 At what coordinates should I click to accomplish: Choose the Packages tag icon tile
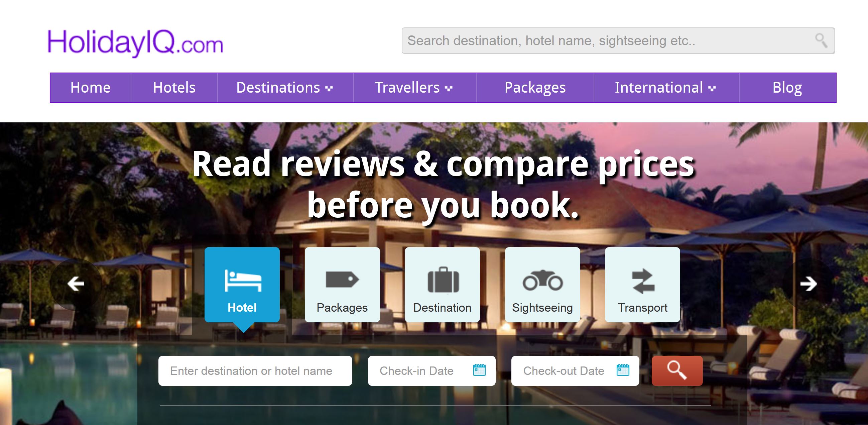point(342,285)
